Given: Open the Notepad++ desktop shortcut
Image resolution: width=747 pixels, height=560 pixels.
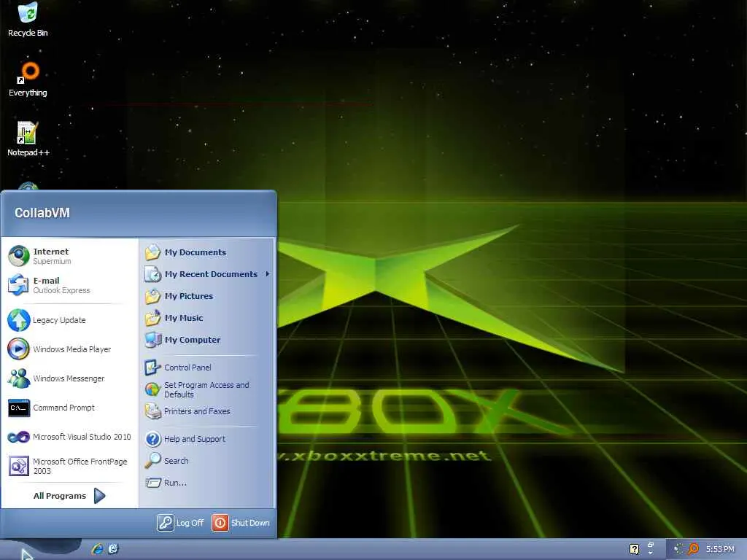Looking at the screenshot, I should click(x=28, y=139).
